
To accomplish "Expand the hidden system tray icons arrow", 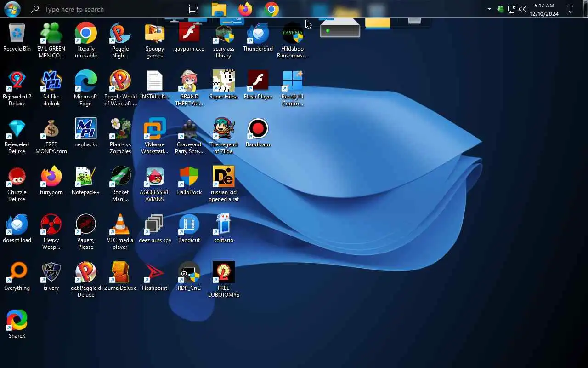I will point(489,9).
